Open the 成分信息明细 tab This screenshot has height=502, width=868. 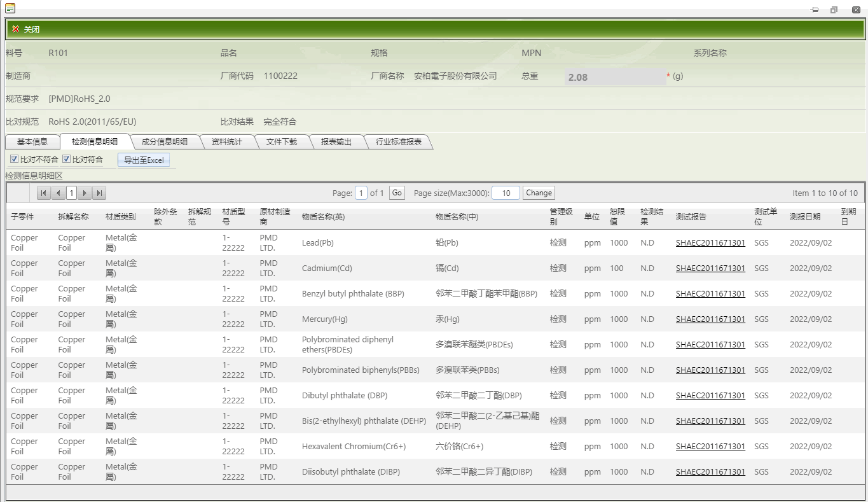165,142
